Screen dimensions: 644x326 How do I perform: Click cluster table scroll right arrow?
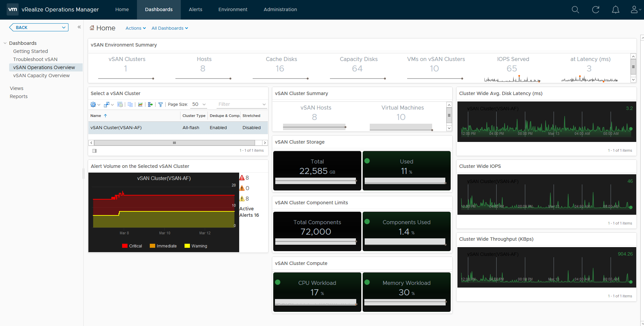265,143
